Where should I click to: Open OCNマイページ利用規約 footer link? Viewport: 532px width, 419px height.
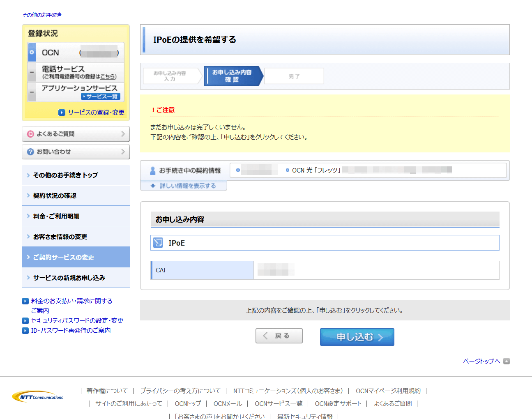pyautogui.click(x=388, y=391)
